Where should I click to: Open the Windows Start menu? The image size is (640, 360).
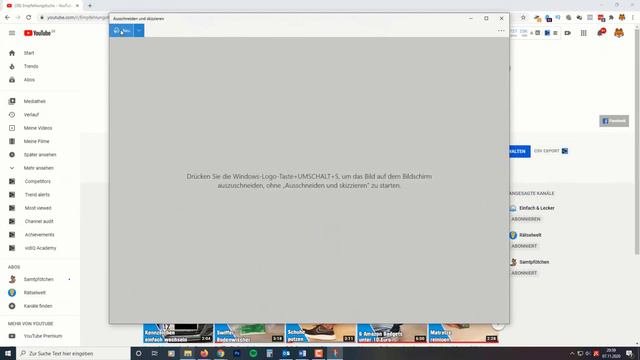point(8,353)
